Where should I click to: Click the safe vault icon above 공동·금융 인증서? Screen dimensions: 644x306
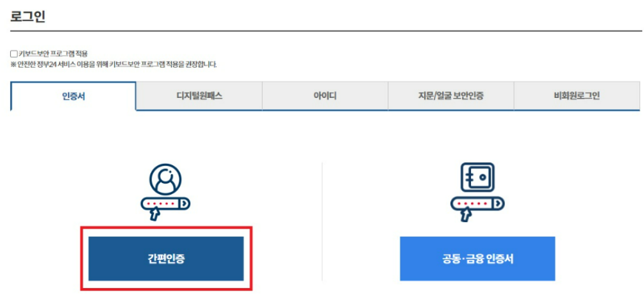477,178
